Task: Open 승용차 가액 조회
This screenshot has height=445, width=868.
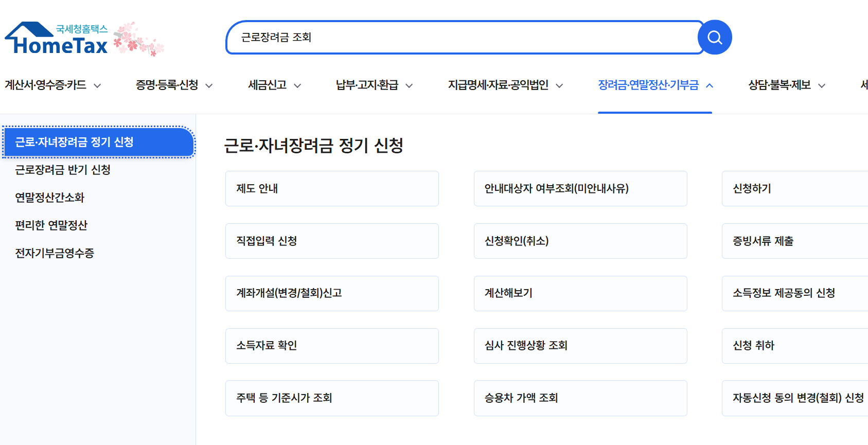Action: point(580,398)
